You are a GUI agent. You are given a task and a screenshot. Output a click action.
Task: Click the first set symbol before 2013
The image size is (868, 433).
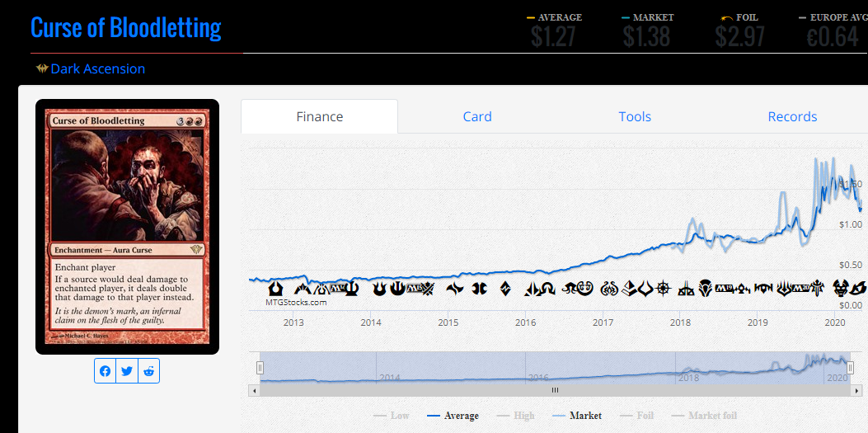(x=275, y=288)
